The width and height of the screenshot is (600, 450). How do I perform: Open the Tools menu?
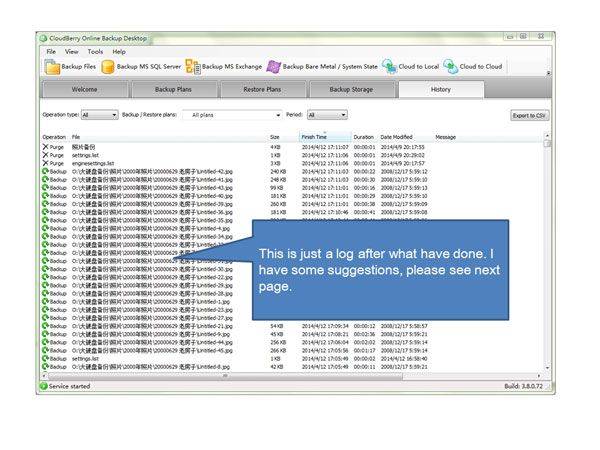[95, 52]
